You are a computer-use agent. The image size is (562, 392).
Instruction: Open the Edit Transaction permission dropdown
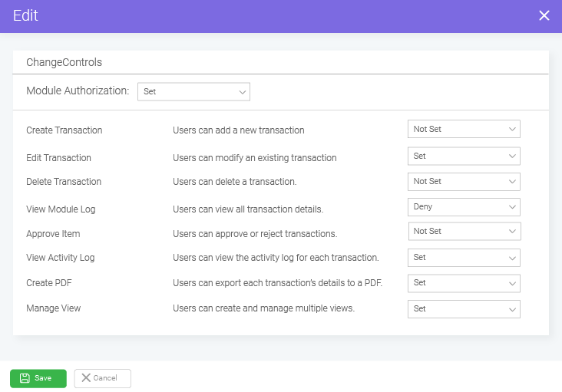point(464,156)
